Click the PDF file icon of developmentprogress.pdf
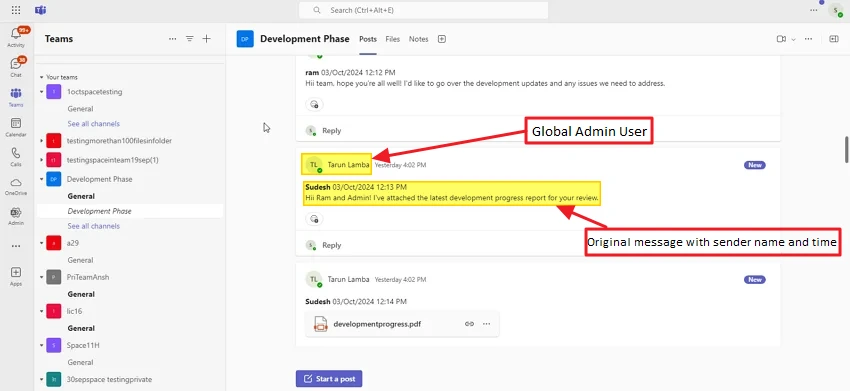 (x=321, y=324)
